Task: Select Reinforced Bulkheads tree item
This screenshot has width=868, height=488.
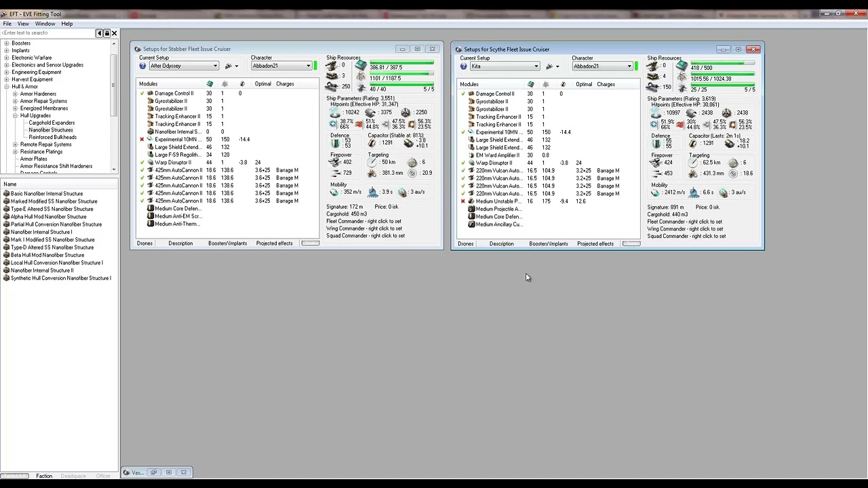Action: coord(52,137)
